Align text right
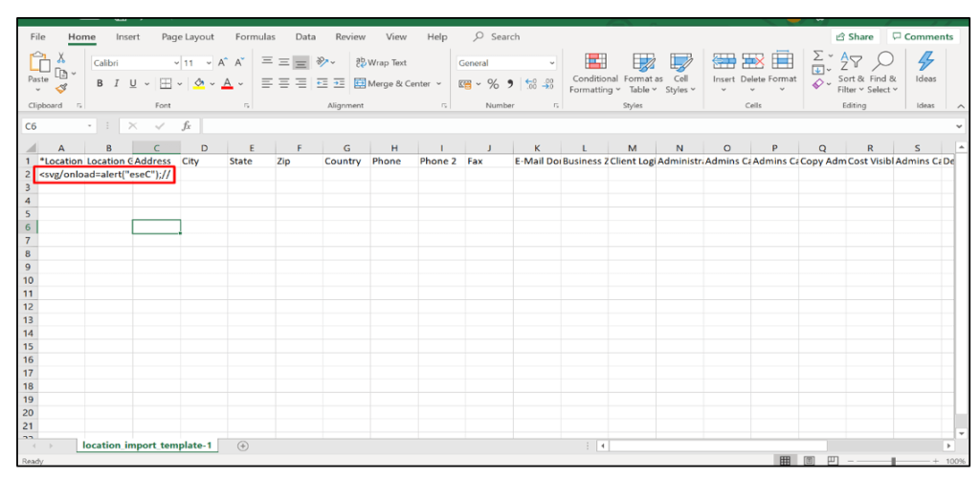The height and width of the screenshot is (479, 980). 301,83
